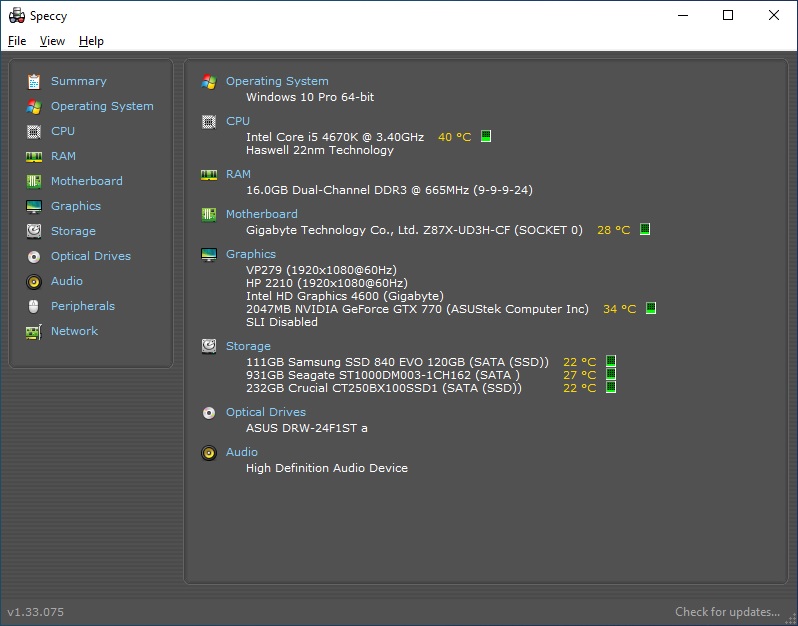Viewport: 798px width, 626px height.
Task: Click the Storage section heading in main panel
Action: coord(248,346)
